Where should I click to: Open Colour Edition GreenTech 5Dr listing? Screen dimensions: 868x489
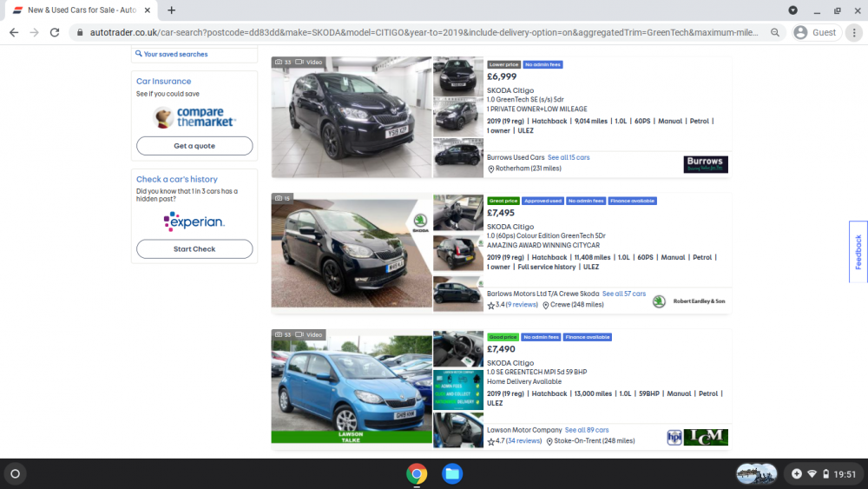tap(546, 236)
